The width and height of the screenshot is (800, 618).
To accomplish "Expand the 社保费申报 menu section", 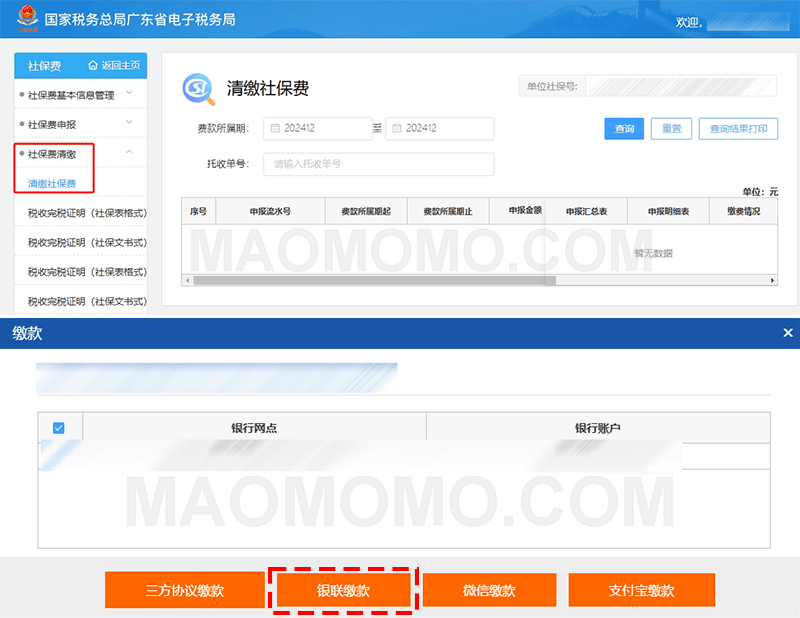I will click(x=129, y=123).
